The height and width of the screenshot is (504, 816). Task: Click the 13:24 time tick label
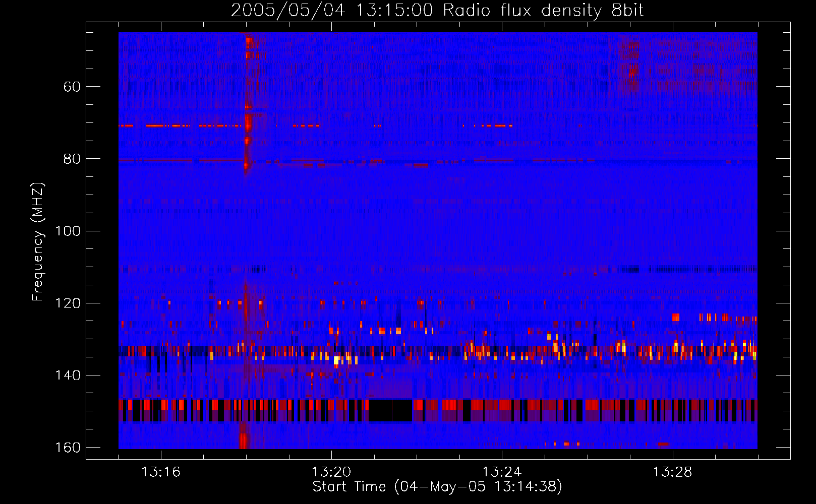[502, 472]
